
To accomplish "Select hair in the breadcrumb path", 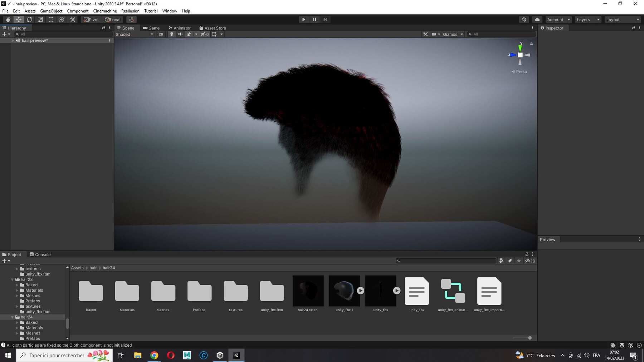I will tap(93, 268).
